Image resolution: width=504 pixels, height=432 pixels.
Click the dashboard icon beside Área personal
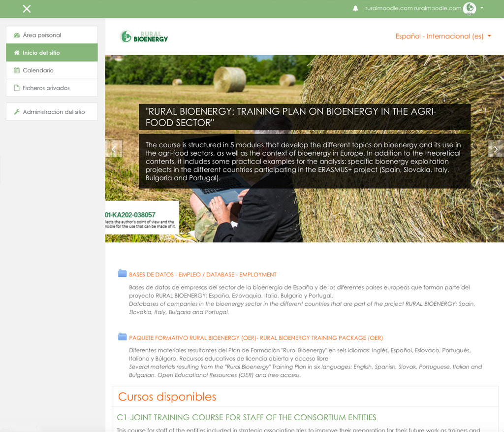[x=17, y=35]
